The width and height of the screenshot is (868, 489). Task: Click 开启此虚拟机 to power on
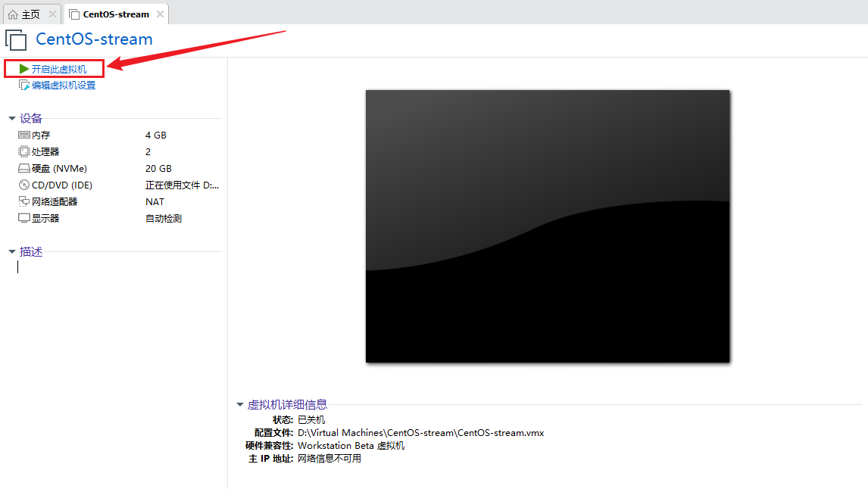[x=58, y=69]
